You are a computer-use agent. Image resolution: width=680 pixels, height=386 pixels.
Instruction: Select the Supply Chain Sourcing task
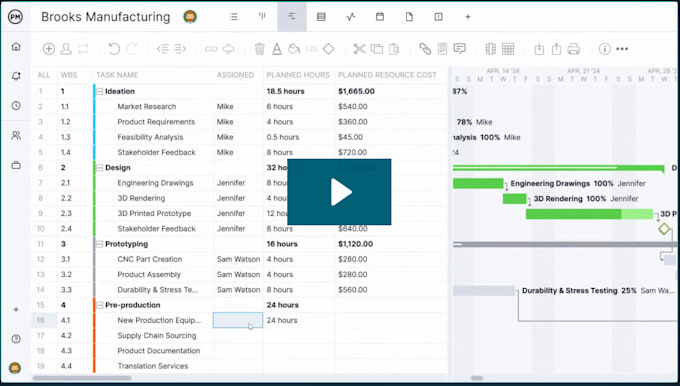click(x=157, y=335)
